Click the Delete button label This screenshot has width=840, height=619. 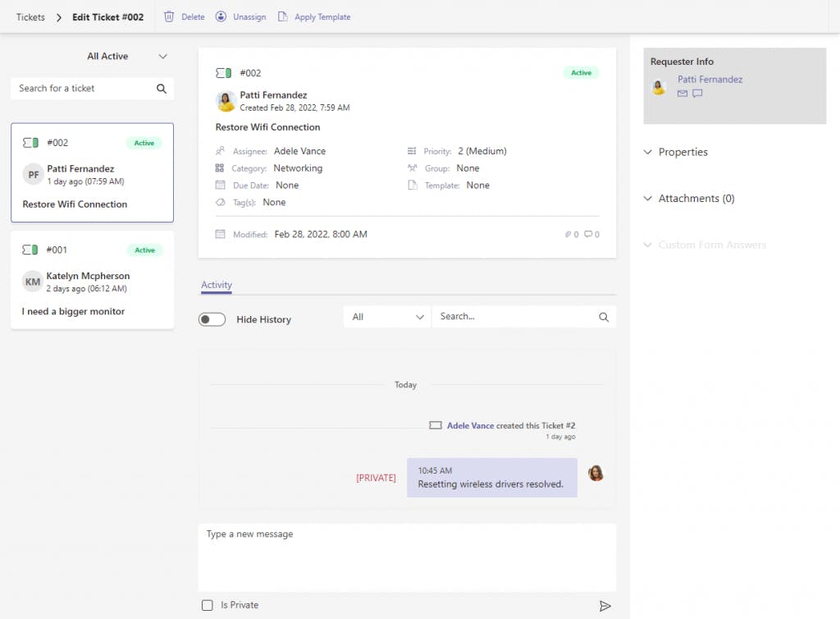(x=193, y=16)
